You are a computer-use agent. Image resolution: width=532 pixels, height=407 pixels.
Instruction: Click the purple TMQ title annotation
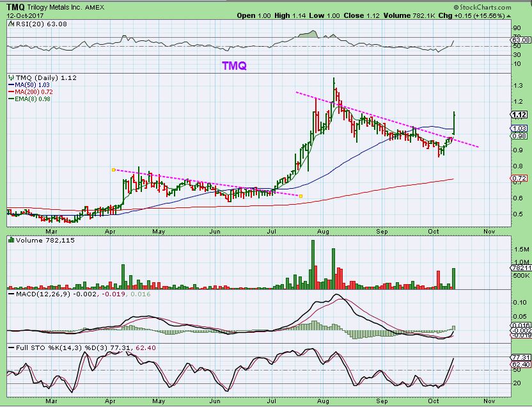click(235, 65)
